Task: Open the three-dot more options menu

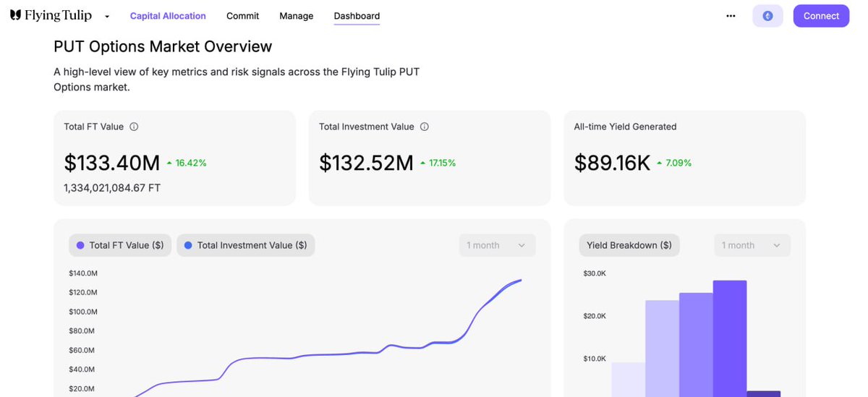Action: 731,16
